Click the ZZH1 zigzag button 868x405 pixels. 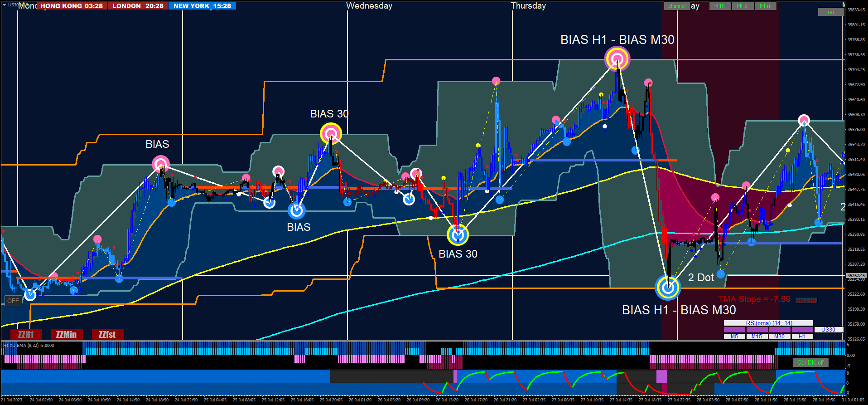(26, 335)
